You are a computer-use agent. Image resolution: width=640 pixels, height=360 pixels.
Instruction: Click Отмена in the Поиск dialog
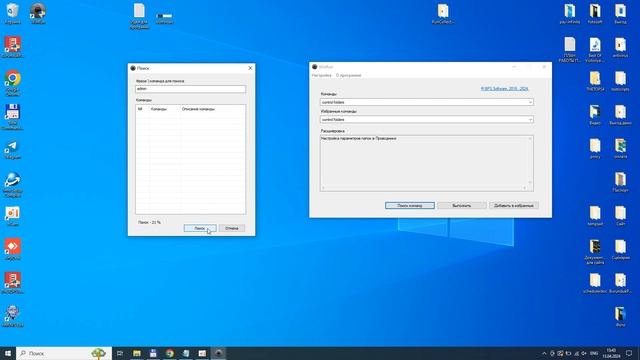(231, 228)
